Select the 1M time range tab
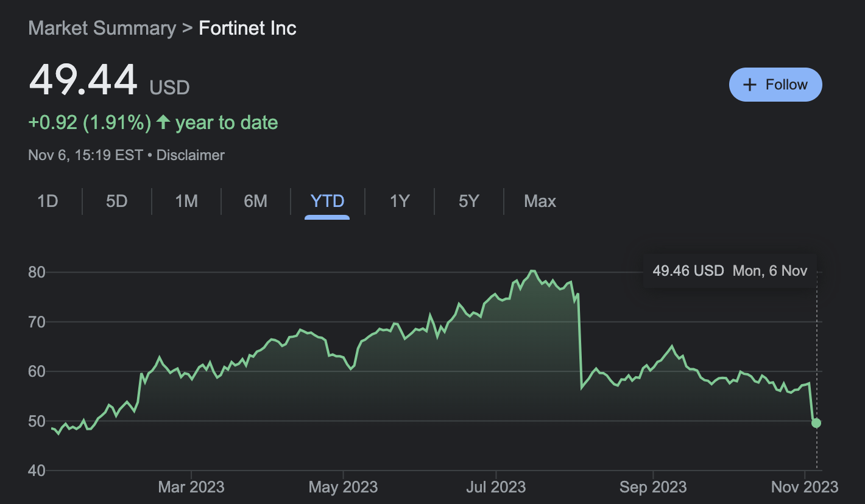 (x=186, y=201)
